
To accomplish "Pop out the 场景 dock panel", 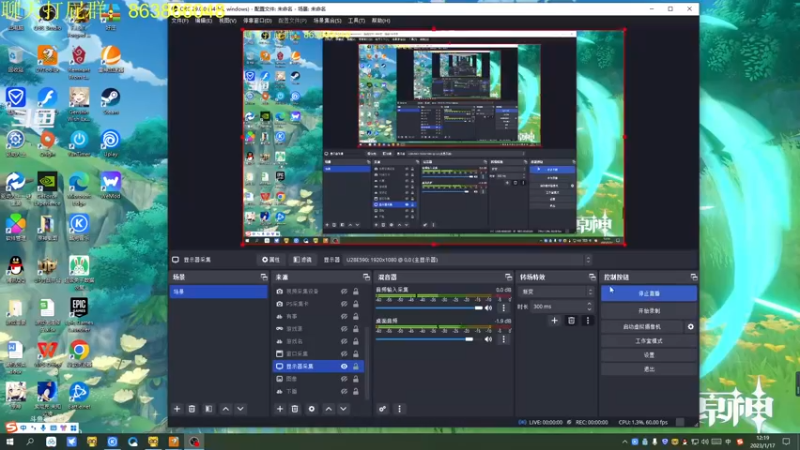I will coord(264,277).
